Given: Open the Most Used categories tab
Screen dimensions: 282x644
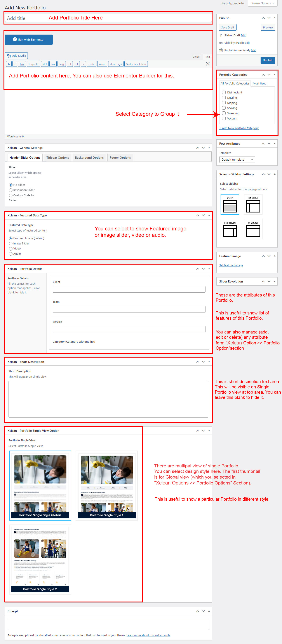Looking at the screenshot, I should tap(259, 84).
